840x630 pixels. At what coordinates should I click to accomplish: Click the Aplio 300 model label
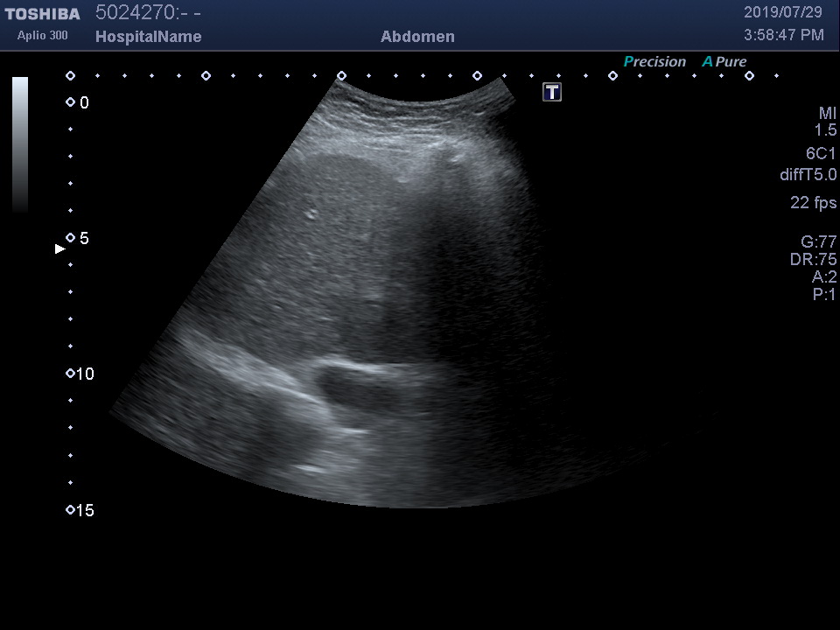point(42,35)
